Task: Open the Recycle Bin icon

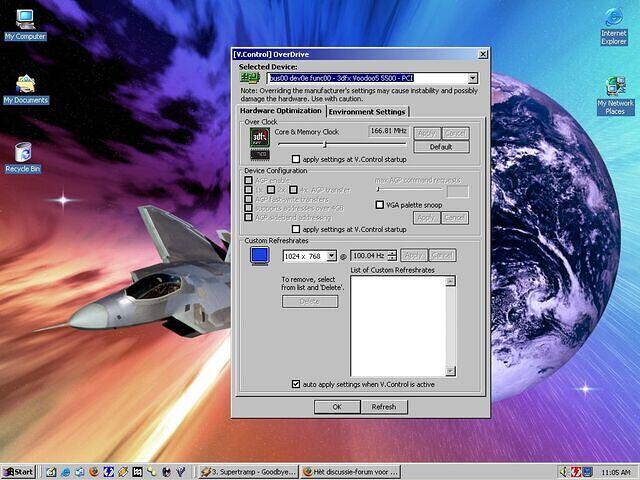Action: pyautogui.click(x=23, y=158)
